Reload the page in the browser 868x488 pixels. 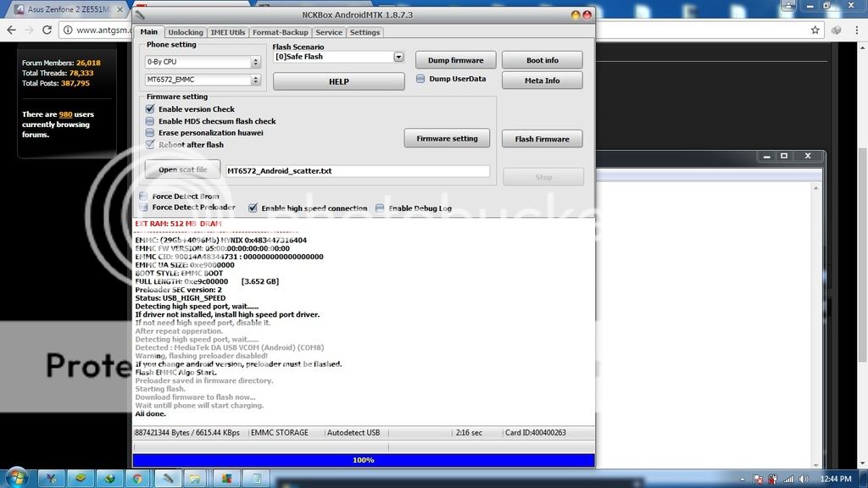click(x=47, y=30)
